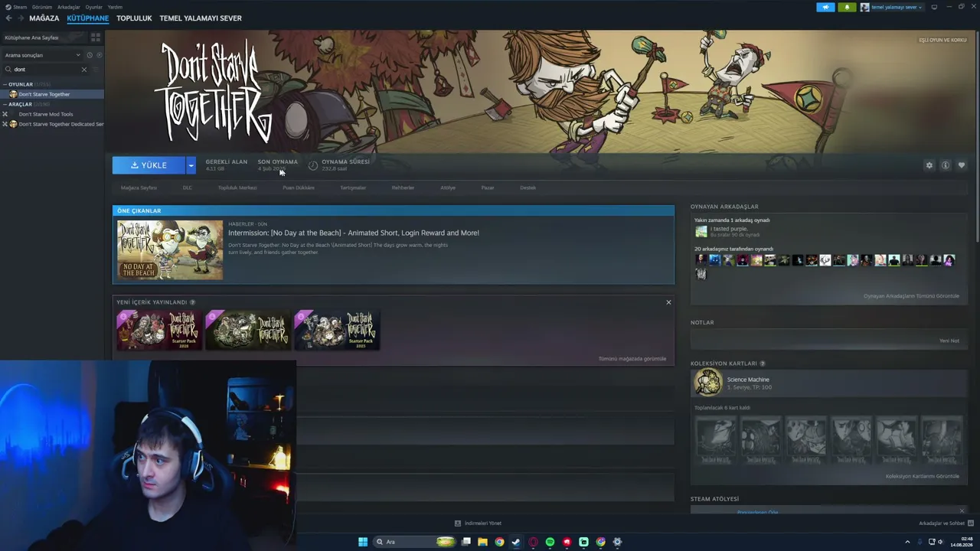The height and width of the screenshot is (551, 980).
Task: Select Don't Starve Together in the library list
Action: [x=52, y=94]
